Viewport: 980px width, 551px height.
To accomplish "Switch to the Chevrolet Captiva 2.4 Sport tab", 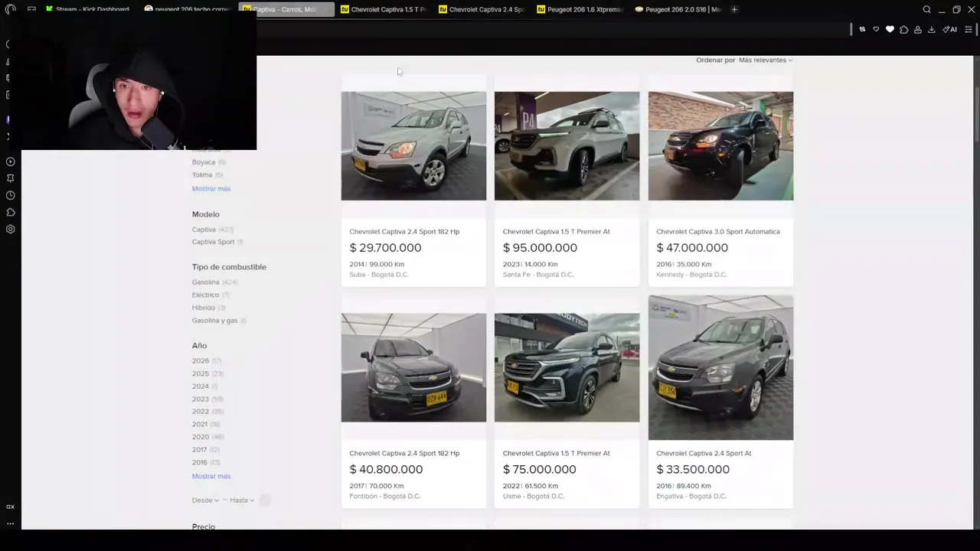I will coord(482,9).
